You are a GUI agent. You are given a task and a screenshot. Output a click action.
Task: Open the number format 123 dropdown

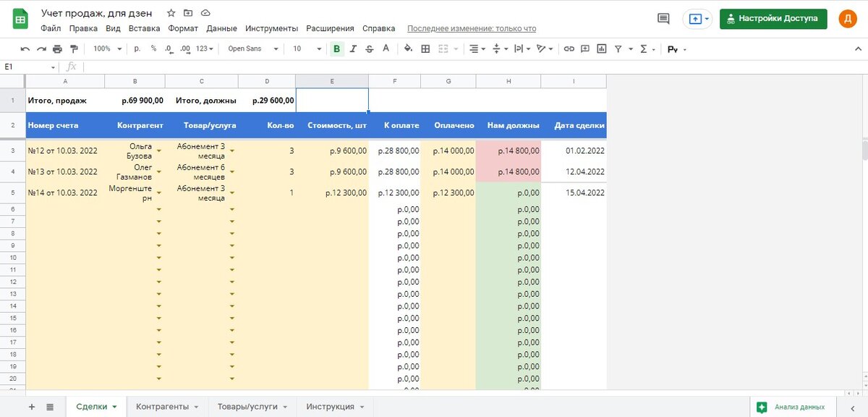coord(205,49)
